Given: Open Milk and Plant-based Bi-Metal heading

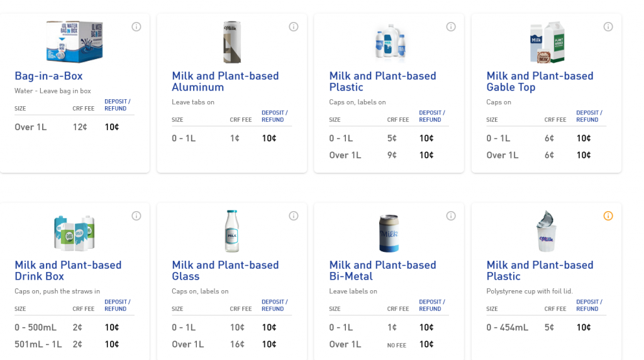Looking at the screenshot, I should coord(382,271).
